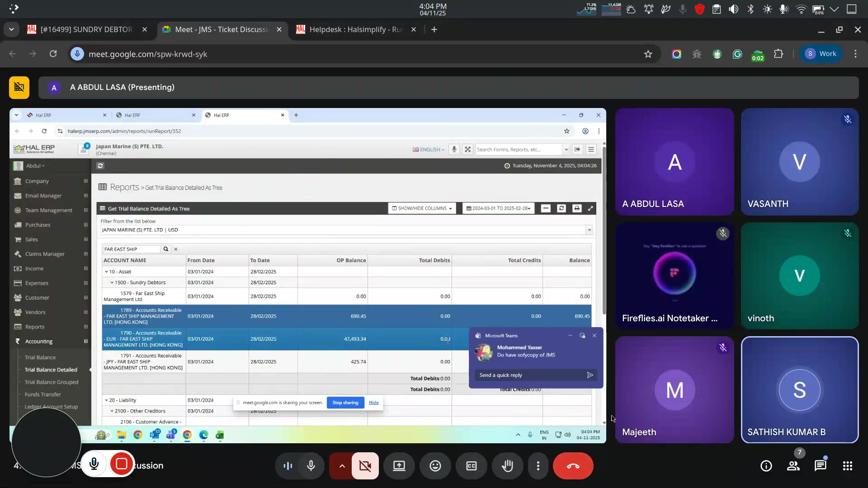Open Trial Balance in the Accounting submenu

40,357
